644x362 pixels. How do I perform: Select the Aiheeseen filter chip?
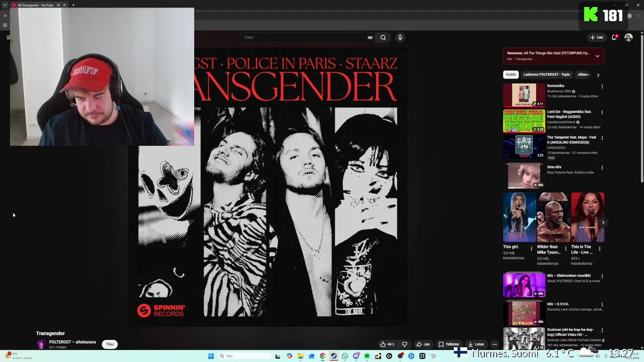pos(584,74)
